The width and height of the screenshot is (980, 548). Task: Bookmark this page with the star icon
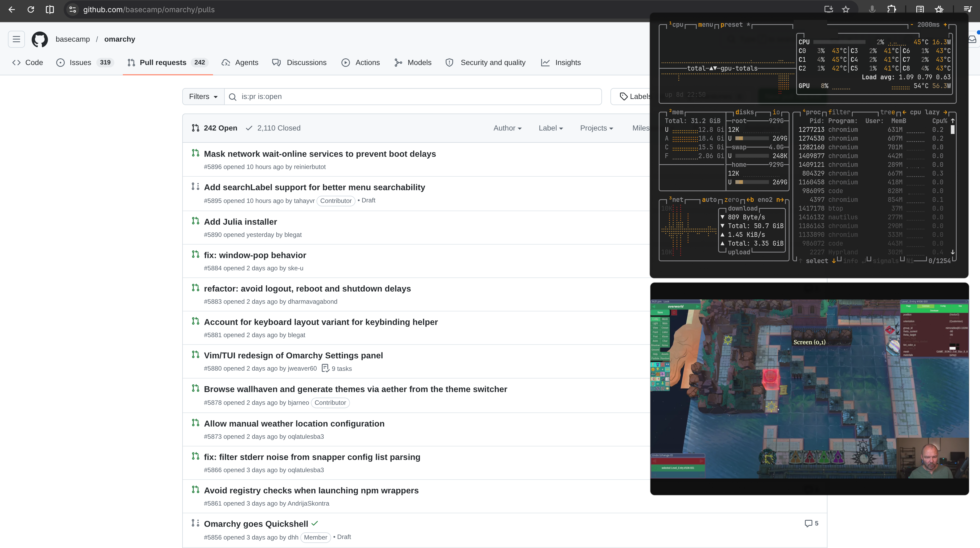846,10
